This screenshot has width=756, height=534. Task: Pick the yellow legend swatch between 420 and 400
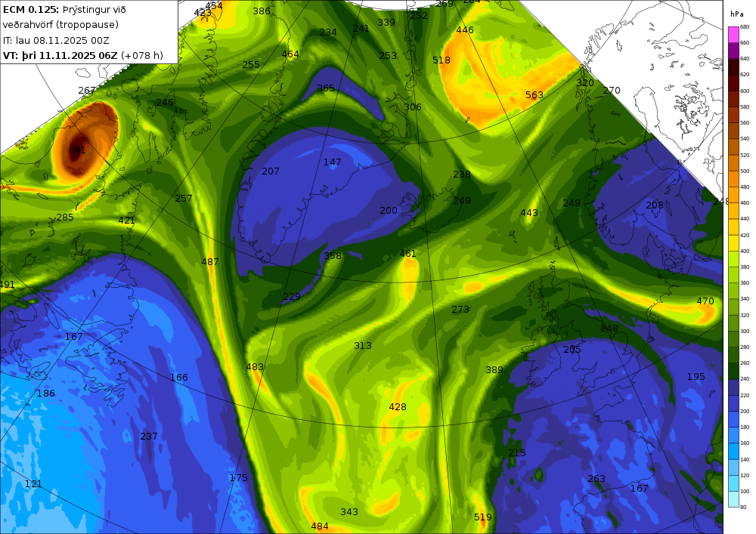pyautogui.click(x=733, y=243)
